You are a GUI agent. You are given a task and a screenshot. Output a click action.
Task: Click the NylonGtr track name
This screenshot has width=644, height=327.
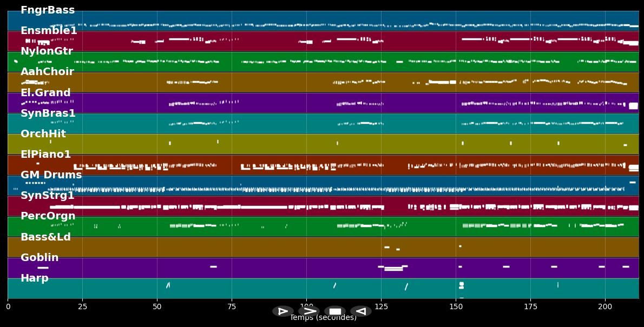tap(47, 51)
